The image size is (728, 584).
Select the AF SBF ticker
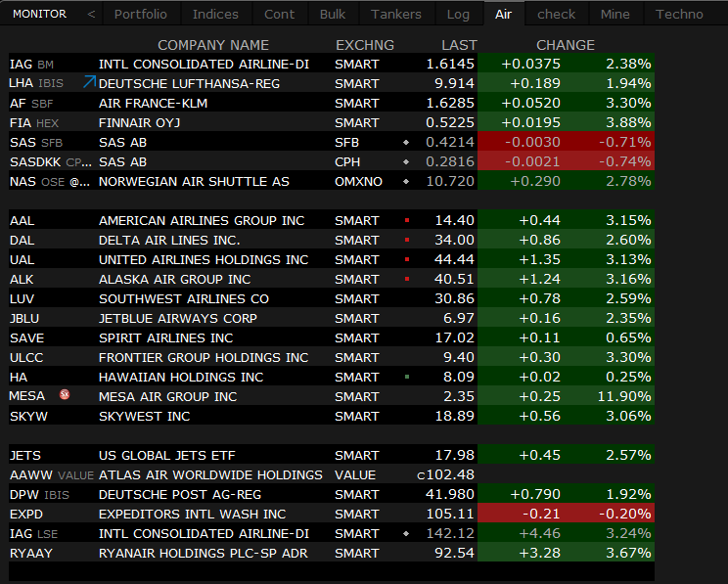click(31, 103)
